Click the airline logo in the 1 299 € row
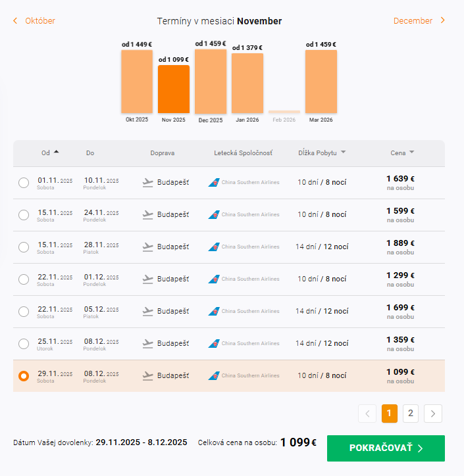The height and width of the screenshot is (476, 464). click(x=214, y=279)
